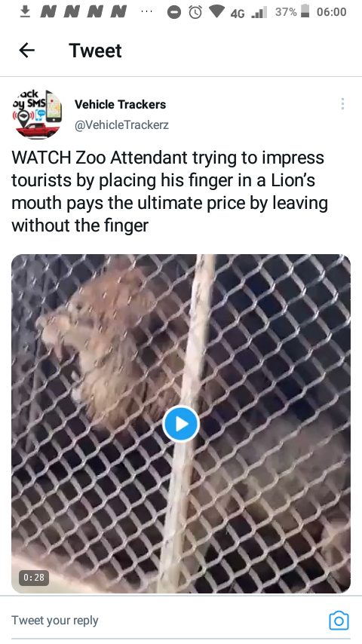362x644 pixels.
Task: Open the Vehicle Trackers display name
Action: tap(121, 105)
